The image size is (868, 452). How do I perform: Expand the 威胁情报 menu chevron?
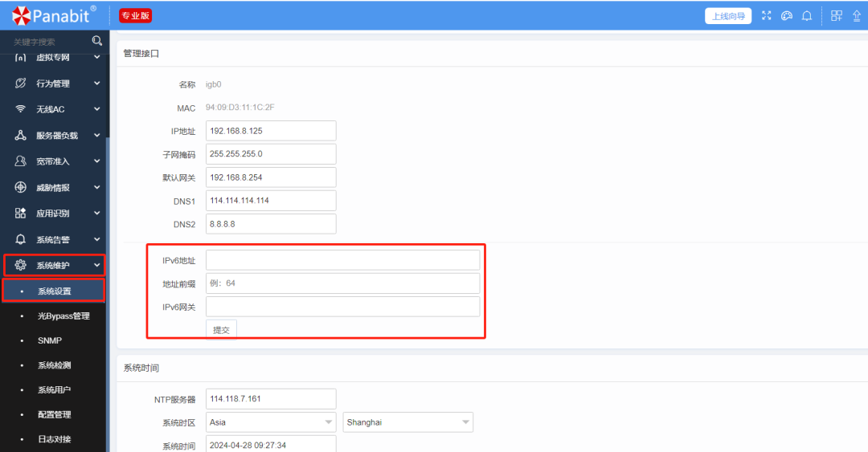click(97, 187)
